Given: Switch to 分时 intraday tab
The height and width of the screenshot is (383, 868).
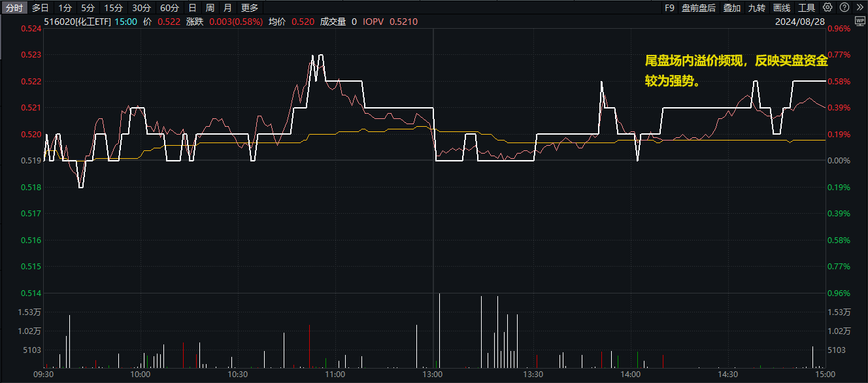Looking at the screenshot, I should coord(14,8).
